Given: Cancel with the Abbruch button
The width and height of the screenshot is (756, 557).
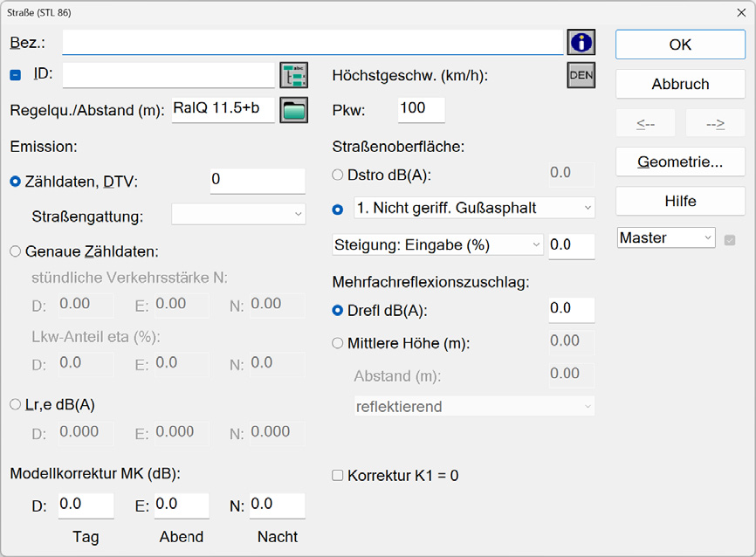Looking at the screenshot, I should click(x=680, y=84).
